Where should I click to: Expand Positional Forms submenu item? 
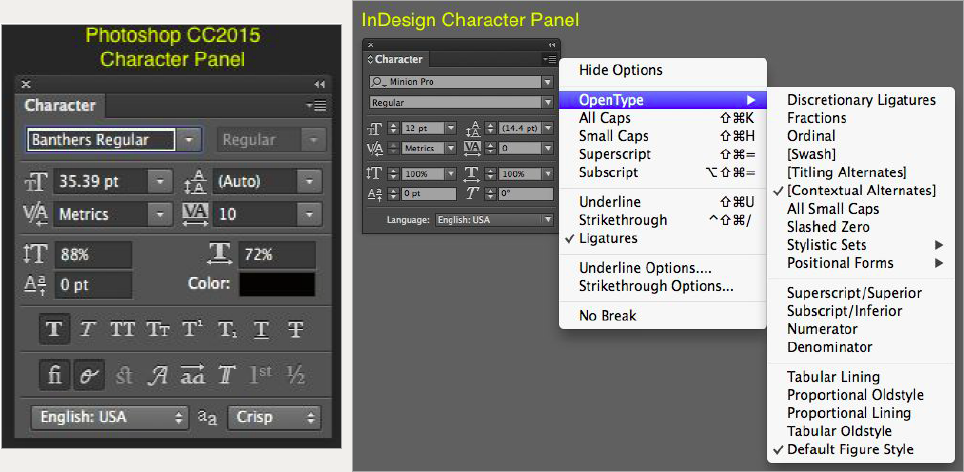click(x=861, y=263)
